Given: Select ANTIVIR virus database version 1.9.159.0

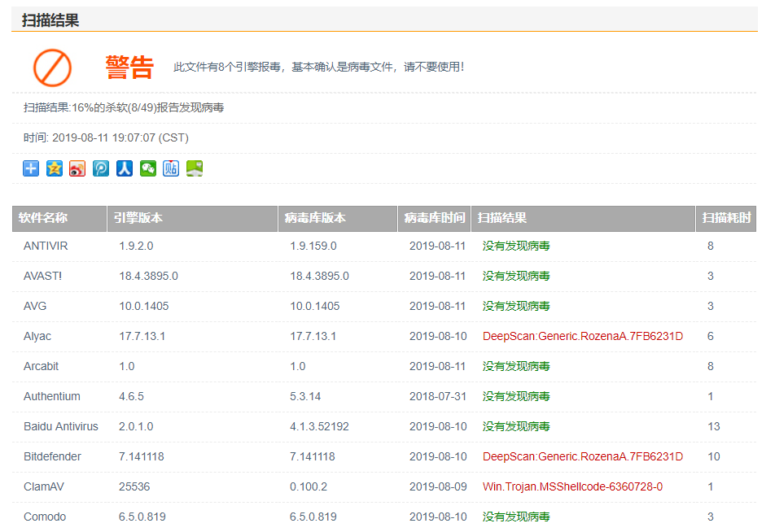Looking at the screenshot, I should 313,246.
